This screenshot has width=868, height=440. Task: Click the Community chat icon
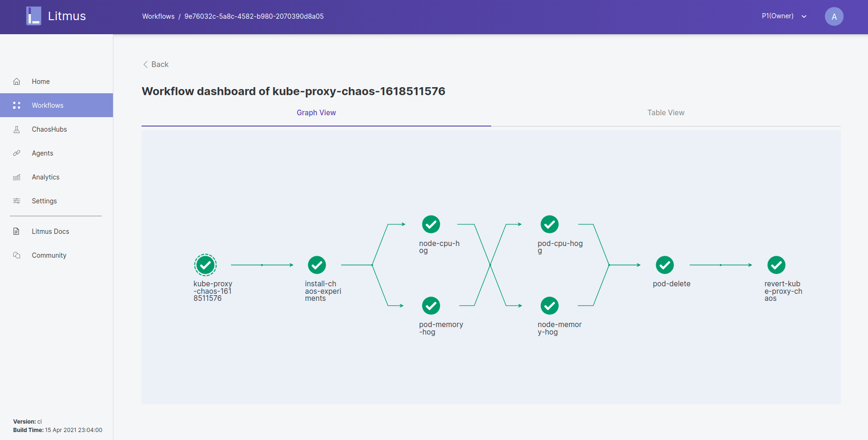point(17,255)
